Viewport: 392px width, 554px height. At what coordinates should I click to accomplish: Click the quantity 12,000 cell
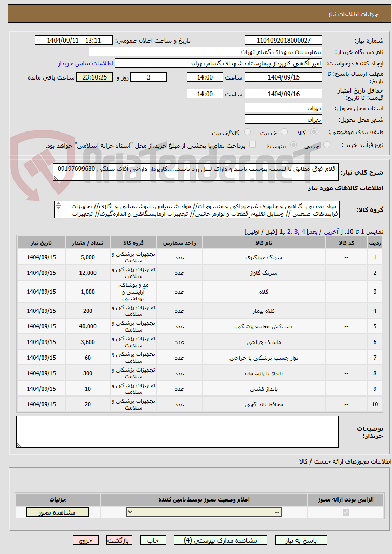coord(88,273)
